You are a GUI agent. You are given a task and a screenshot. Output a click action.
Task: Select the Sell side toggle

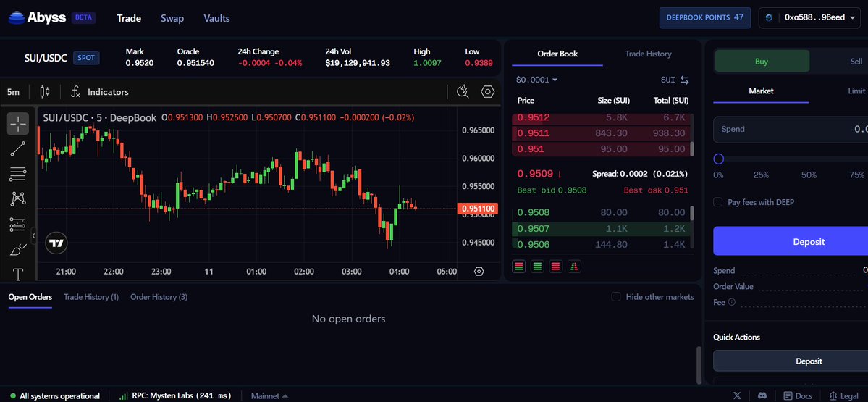(x=856, y=61)
